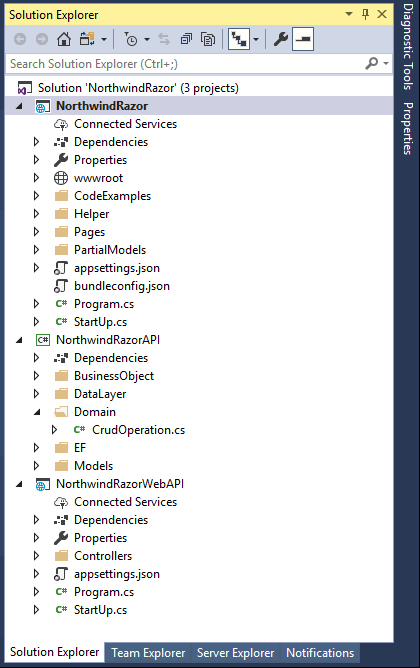Click the pin auto-hide icon
The image size is (420, 668).
point(365,14)
